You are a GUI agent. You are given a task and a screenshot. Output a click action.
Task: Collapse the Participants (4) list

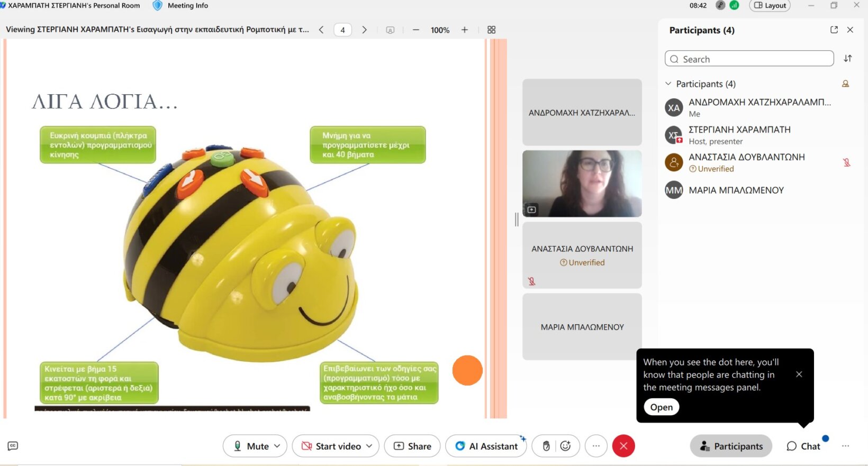tap(668, 84)
